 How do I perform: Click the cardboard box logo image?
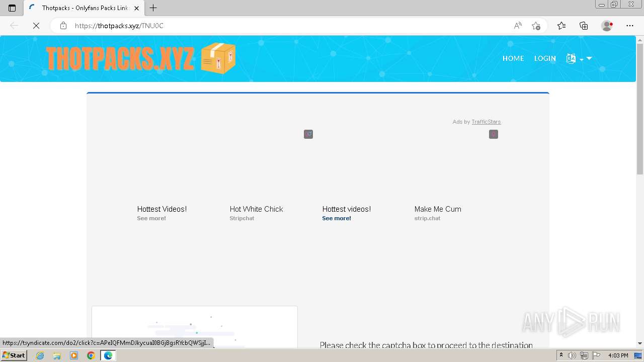coord(218,58)
